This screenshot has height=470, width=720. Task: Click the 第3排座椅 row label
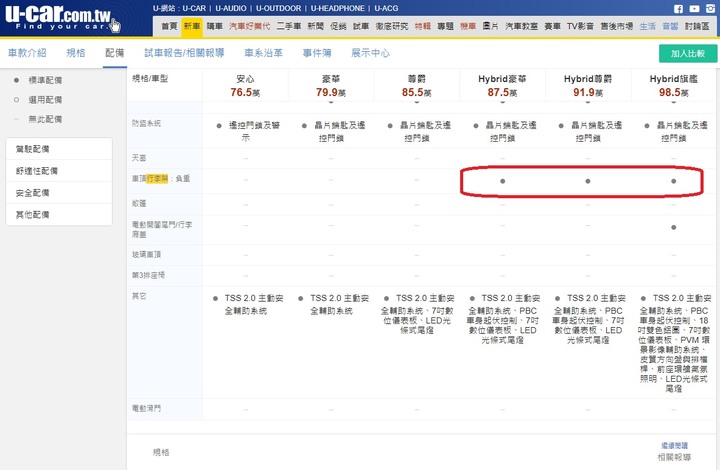pos(148,275)
